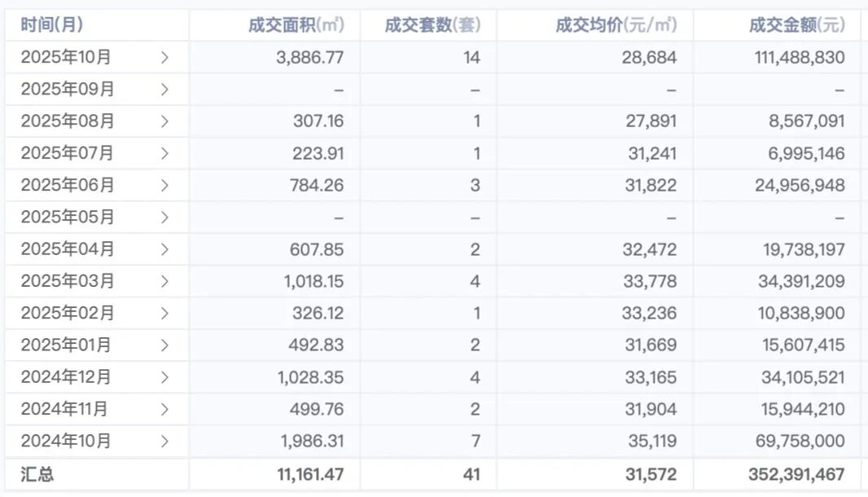Click the 成交均价 column header
868x497 pixels.
[616, 25]
